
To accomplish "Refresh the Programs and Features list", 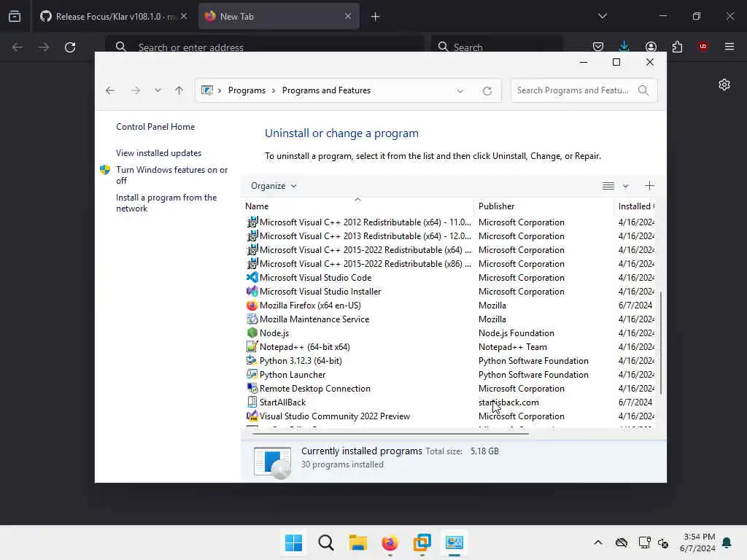I will pos(487,91).
